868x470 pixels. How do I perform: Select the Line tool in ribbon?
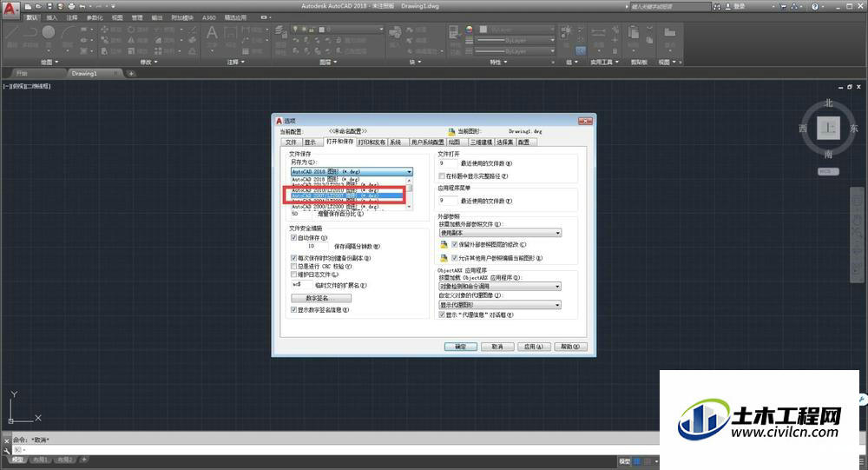pos(12,33)
